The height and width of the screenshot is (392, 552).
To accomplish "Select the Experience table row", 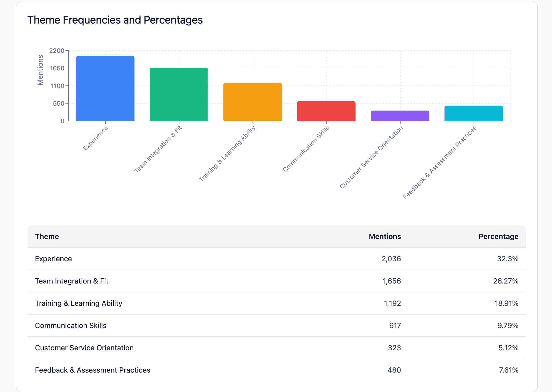I will point(54,259).
